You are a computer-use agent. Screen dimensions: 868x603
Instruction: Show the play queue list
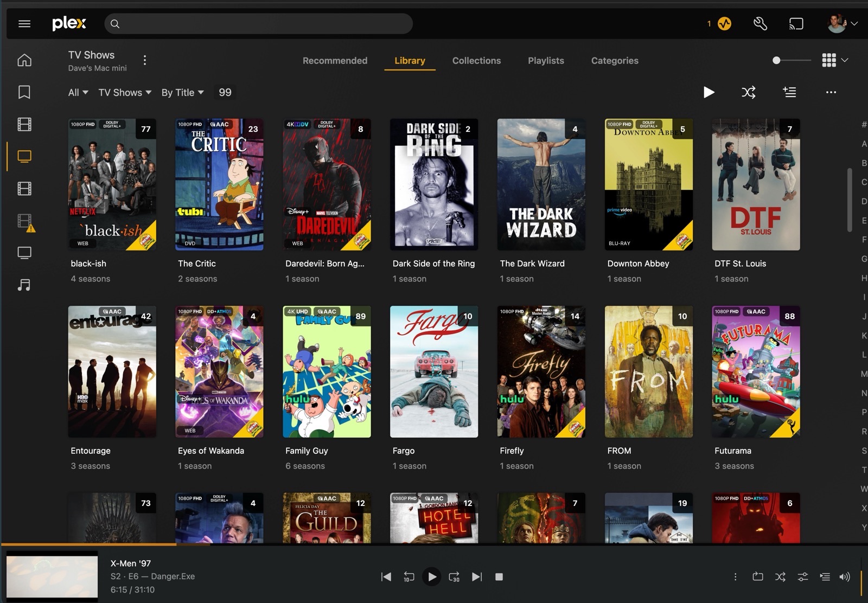click(x=825, y=576)
